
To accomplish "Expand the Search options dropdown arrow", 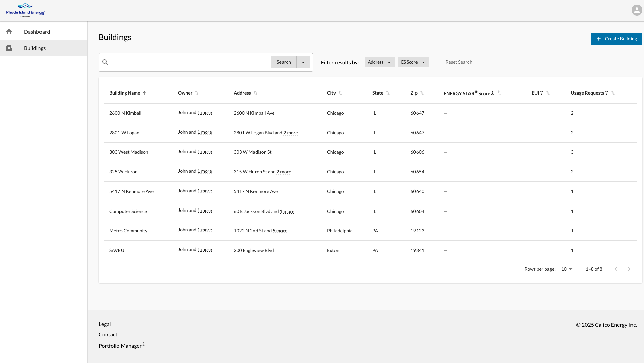I will click(x=303, y=62).
